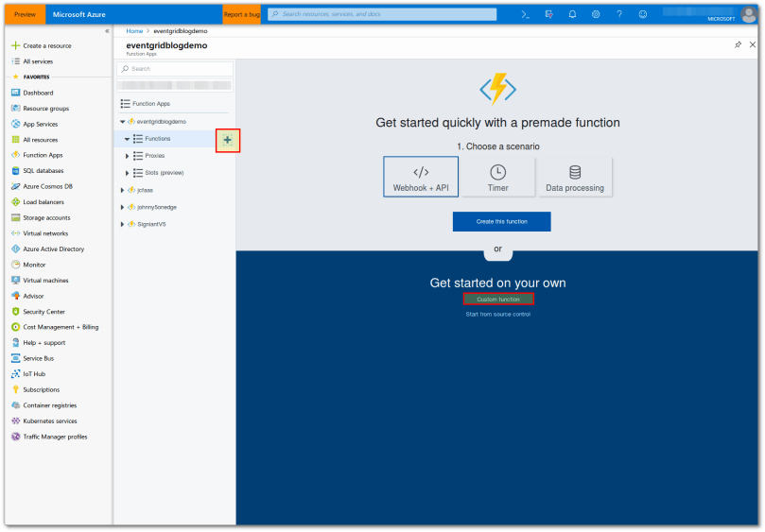Click the Create this function button

501,221
